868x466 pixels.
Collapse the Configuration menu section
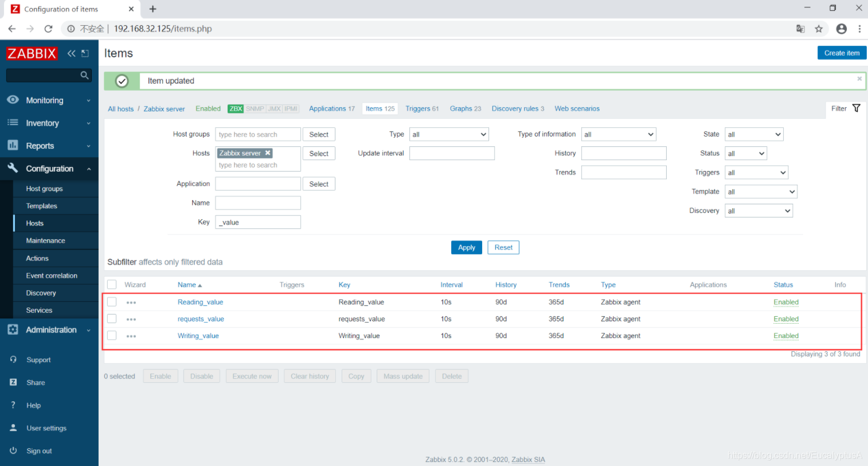point(49,169)
